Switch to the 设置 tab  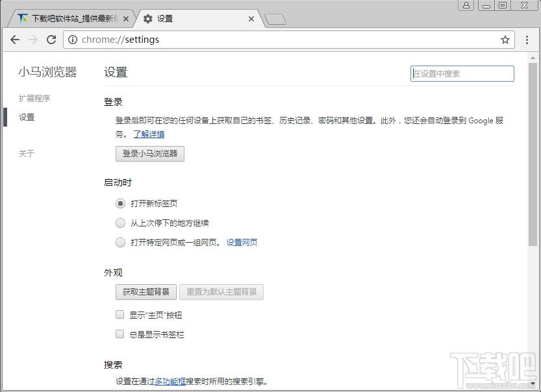point(198,19)
